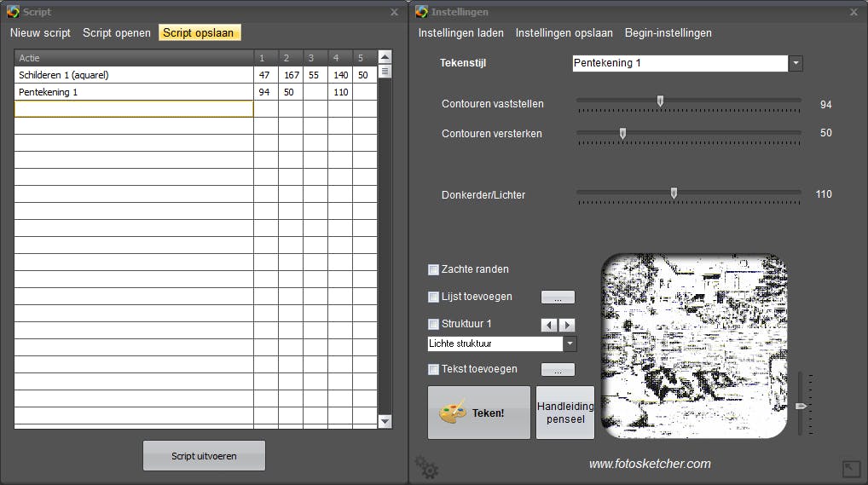
Task: Enable the Tekst toevoegen checkbox
Action: point(433,370)
